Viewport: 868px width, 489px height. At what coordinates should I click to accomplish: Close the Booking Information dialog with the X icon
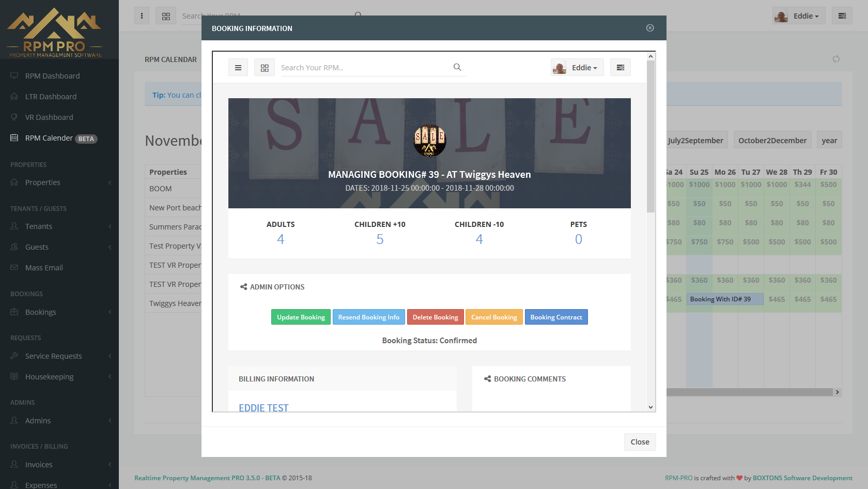[x=650, y=28]
